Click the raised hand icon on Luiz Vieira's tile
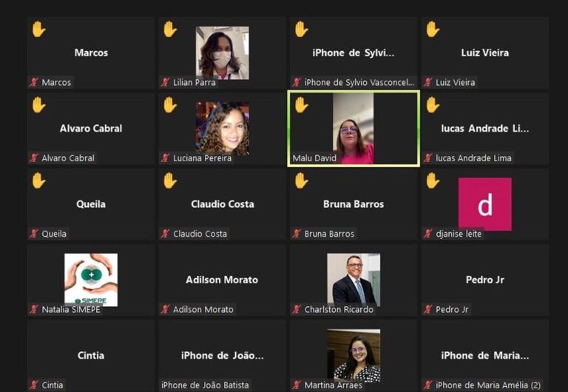This screenshot has width=568, height=392. coord(433,30)
